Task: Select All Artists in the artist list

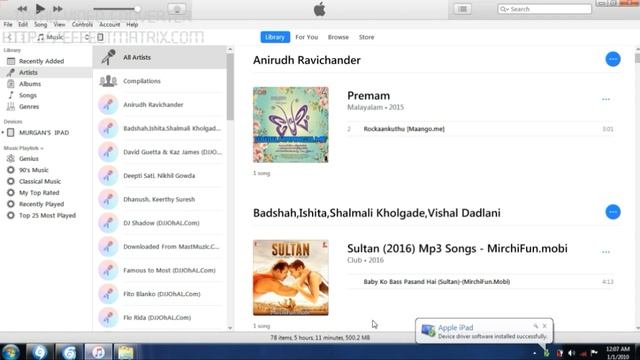Action: pyautogui.click(x=160, y=57)
